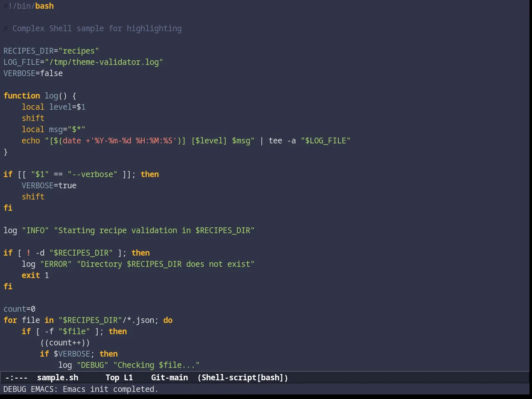Click the Git-main indicator in mode line

(170, 377)
